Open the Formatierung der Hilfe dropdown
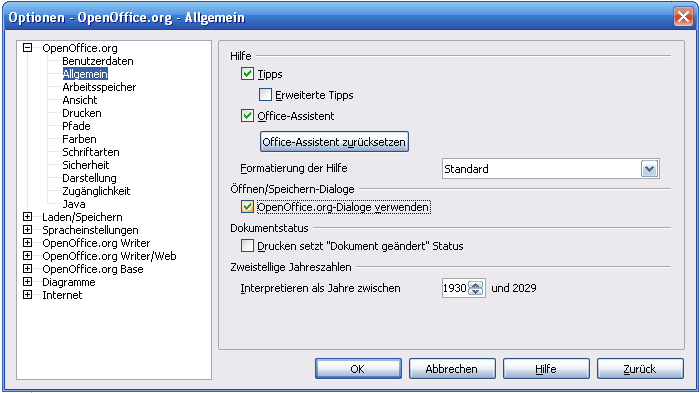Viewport: 700px width, 393px height. tap(649, 169)
